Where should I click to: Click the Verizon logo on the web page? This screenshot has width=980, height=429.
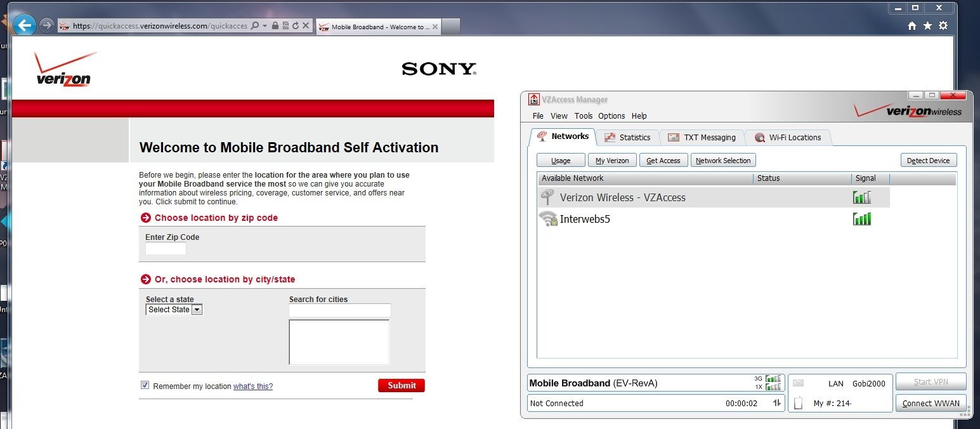65,69
